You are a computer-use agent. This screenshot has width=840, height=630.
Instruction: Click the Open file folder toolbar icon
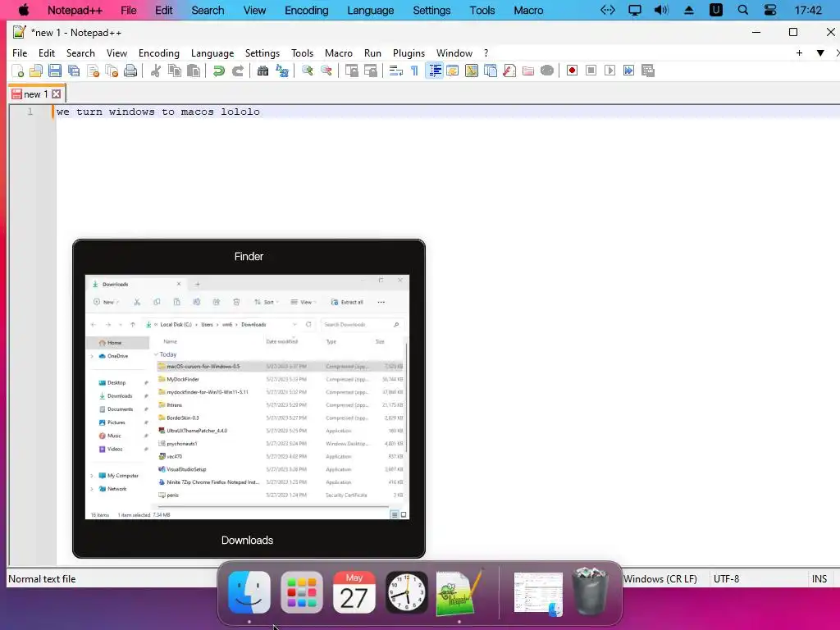36,71
